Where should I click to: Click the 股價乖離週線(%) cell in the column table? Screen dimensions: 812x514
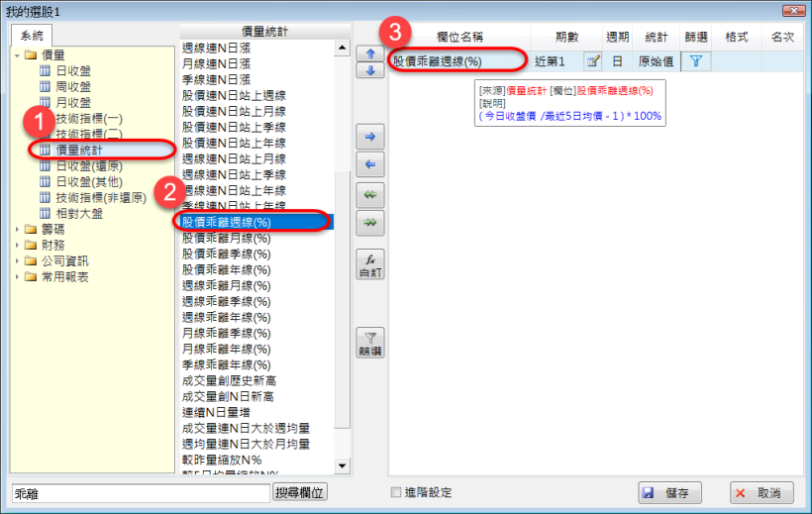[459, 61]
